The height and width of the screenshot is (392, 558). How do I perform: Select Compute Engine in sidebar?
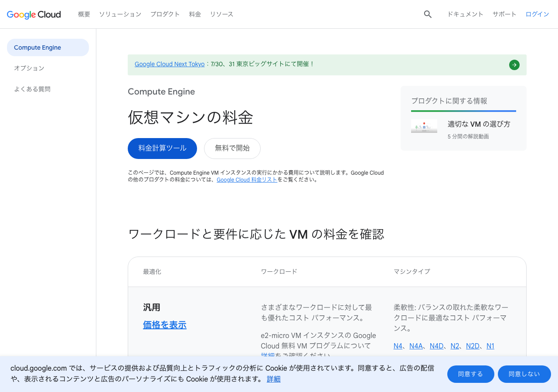(48, 47)
